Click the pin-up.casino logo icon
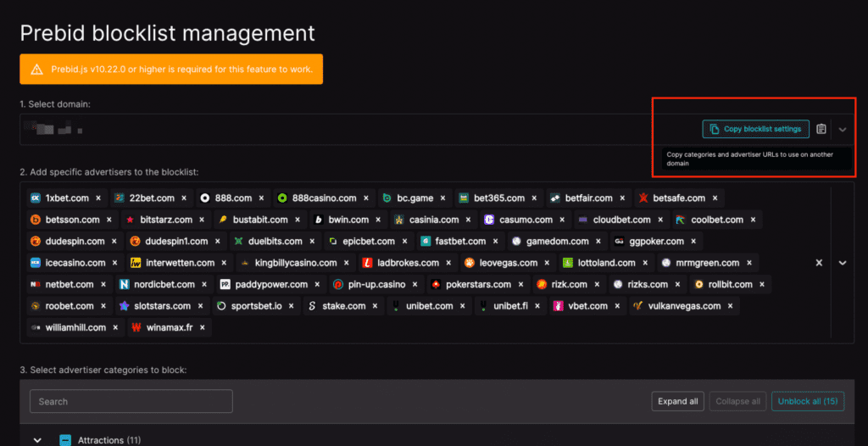The height and width of the screenshot is (446, 868). point(338,284)
